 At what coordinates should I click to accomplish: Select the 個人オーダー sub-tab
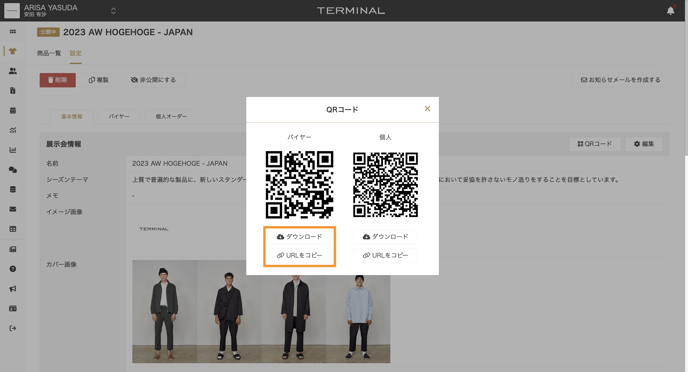[x=171, y=116]
